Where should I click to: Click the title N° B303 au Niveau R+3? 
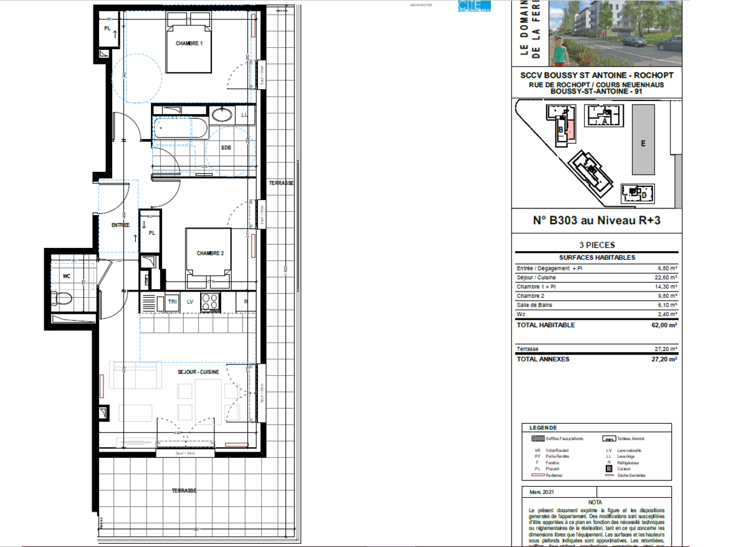click(x=597, y=220)
